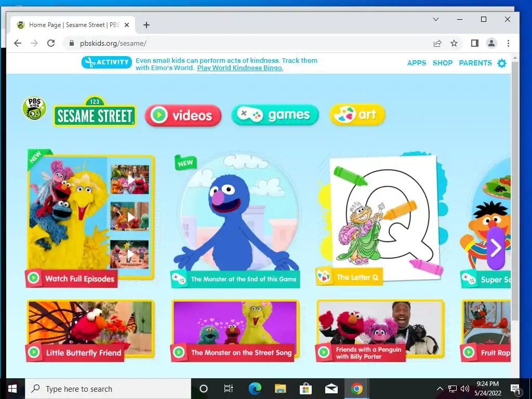
Task: Play Friends with a Penguin with Billy Porter
Action: click(x=380, y=331)
